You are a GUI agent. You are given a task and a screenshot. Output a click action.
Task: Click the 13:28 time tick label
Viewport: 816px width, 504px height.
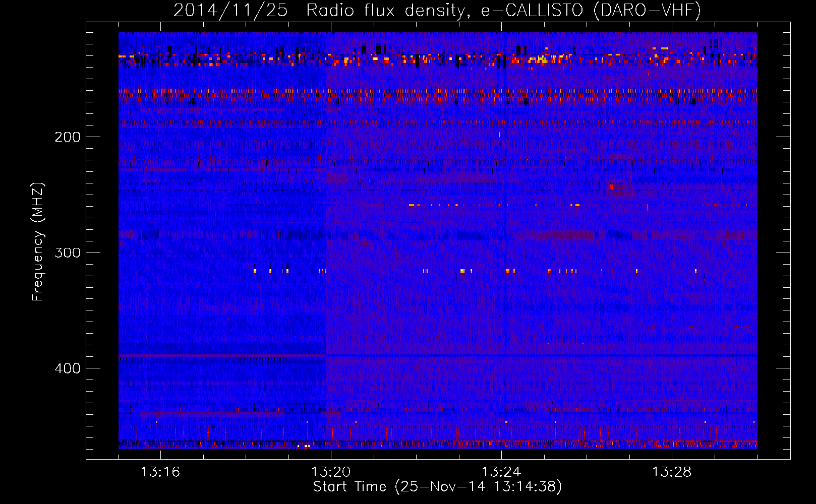[x=672, y=472]
